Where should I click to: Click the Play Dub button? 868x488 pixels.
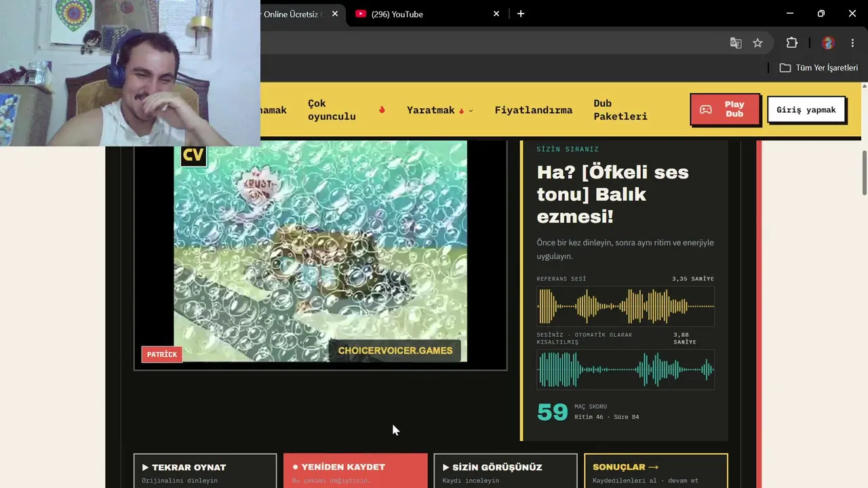(725, 109)
